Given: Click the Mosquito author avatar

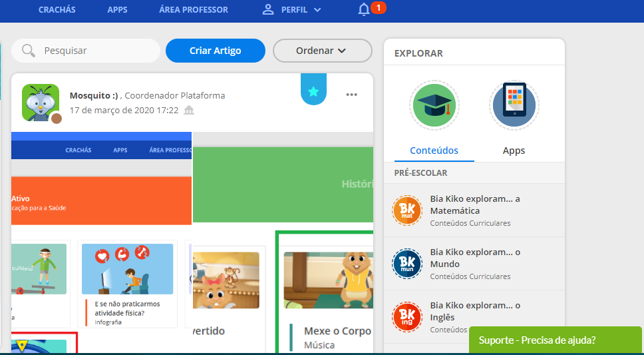Looking at the screenshot, I should coord(41,103).
